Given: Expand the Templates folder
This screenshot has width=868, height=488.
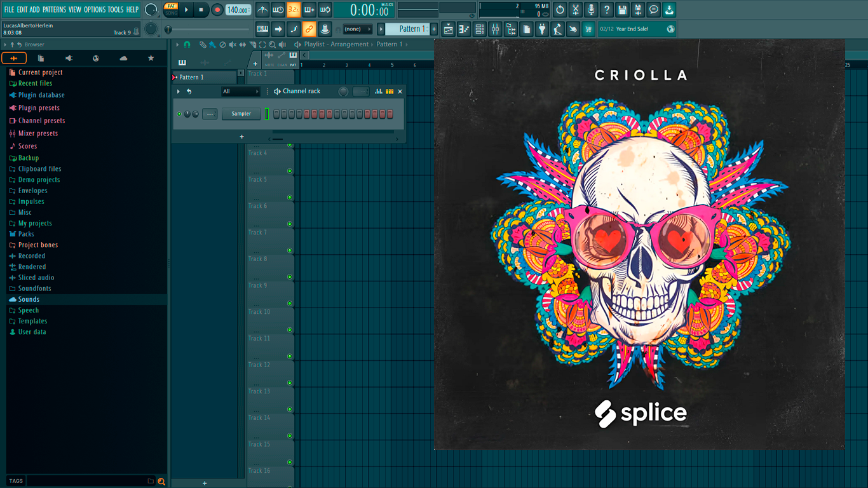Looking at the screenshot, I should click(x=32, y=321).
